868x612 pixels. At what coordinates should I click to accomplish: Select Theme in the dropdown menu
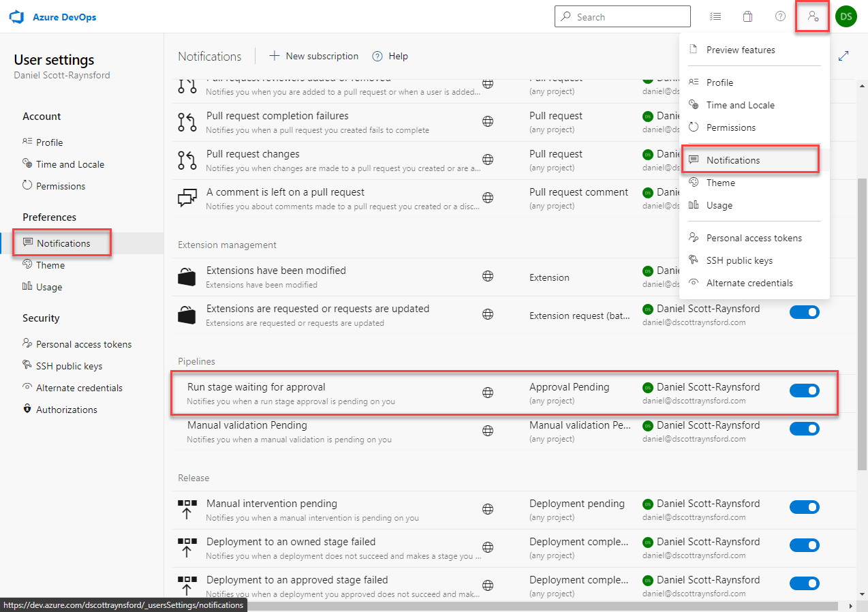click(754, 183)
